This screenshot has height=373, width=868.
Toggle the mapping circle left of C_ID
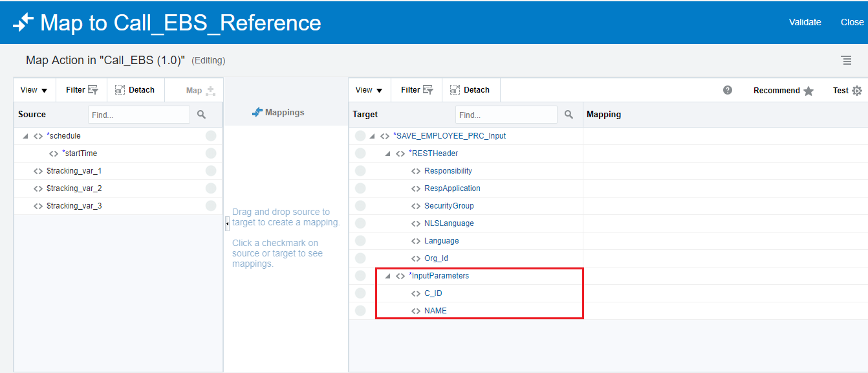(360, 293)
